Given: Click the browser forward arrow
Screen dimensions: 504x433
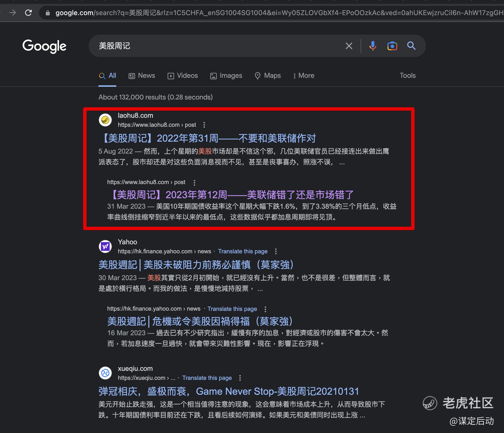Looking at the screenshot, I should 13,13.
